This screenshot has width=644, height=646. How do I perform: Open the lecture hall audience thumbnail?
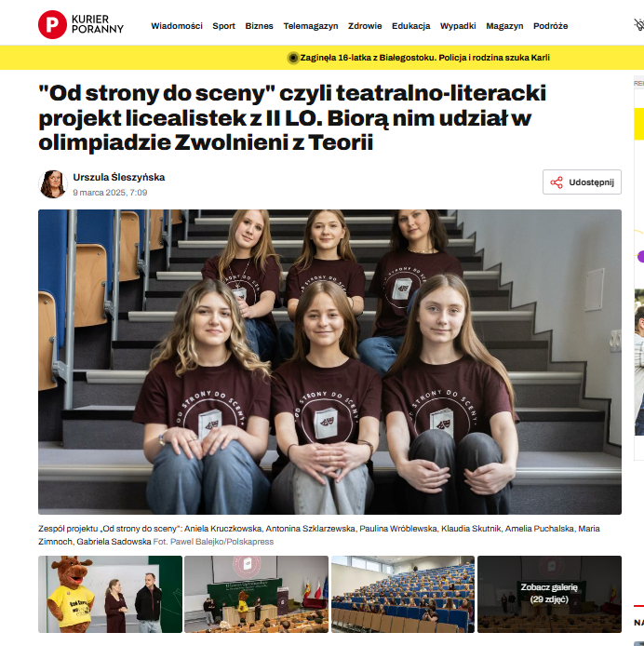[x=403, y=594]
